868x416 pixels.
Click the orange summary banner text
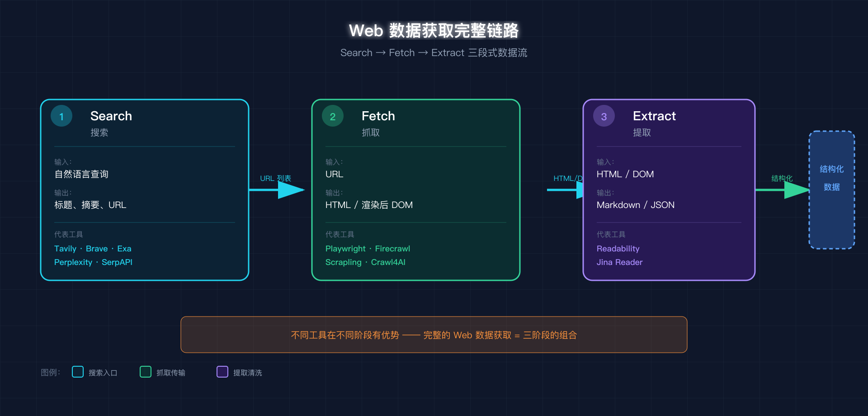pos(434,335)
